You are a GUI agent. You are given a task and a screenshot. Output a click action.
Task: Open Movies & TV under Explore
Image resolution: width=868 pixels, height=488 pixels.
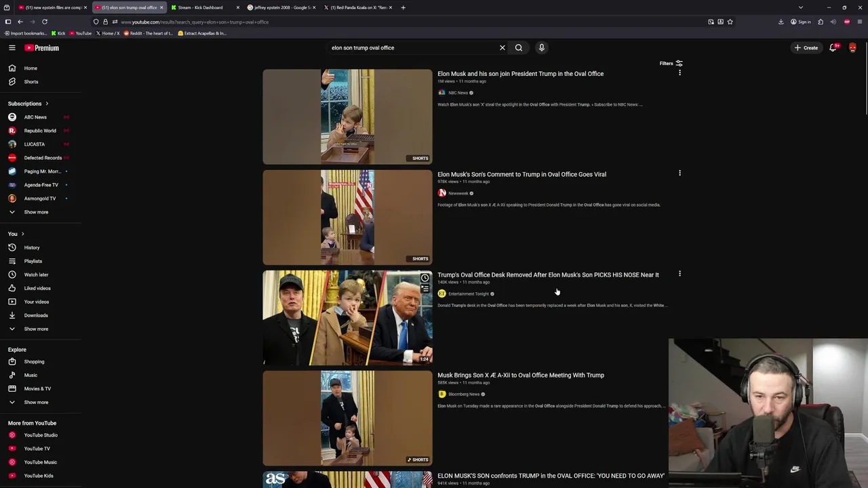click(x=37, y=388)
